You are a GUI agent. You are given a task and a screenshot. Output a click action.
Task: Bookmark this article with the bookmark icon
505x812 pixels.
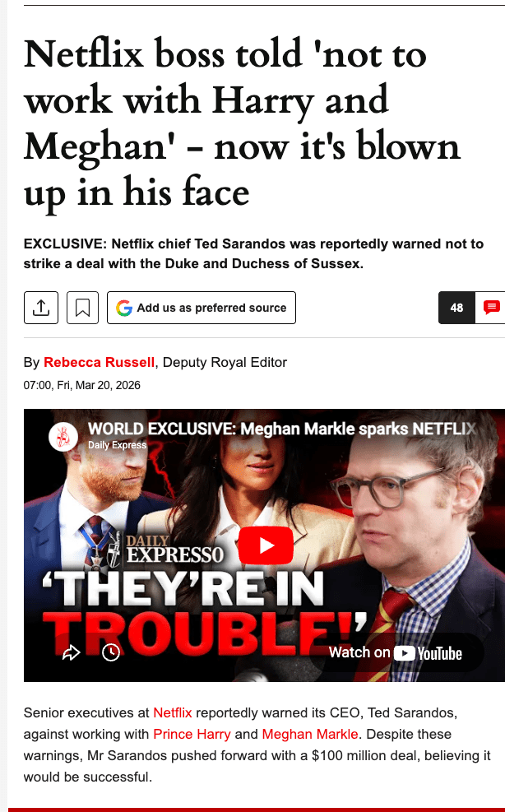(82, 308)
